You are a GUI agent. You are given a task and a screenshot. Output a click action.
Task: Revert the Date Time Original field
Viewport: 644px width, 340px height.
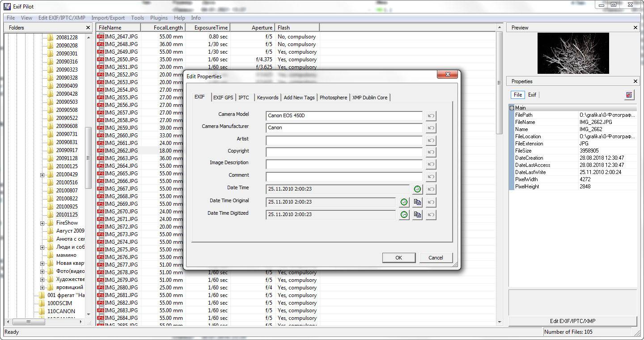[x=431, y=202]
